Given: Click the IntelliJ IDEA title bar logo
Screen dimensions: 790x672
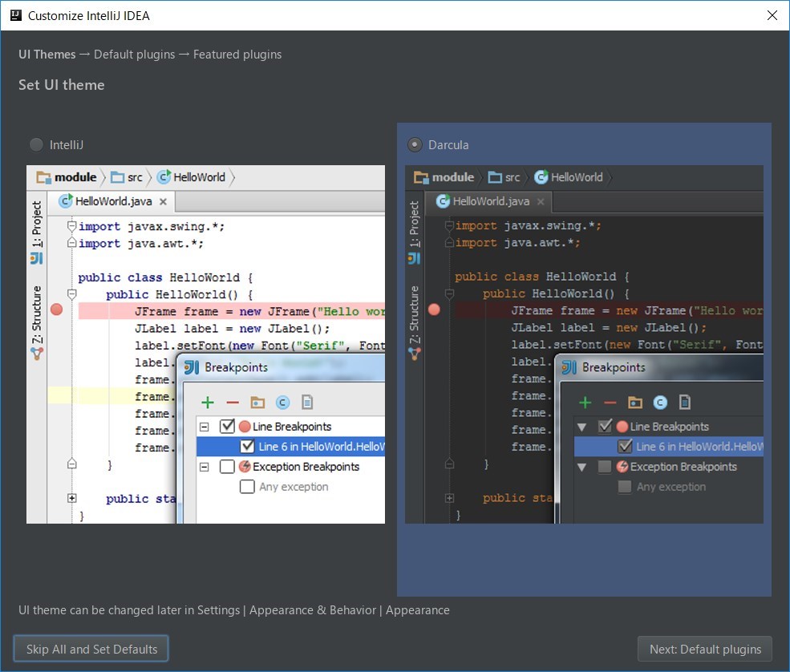Looking at the screenshot, I should click(x=15, y=15).
